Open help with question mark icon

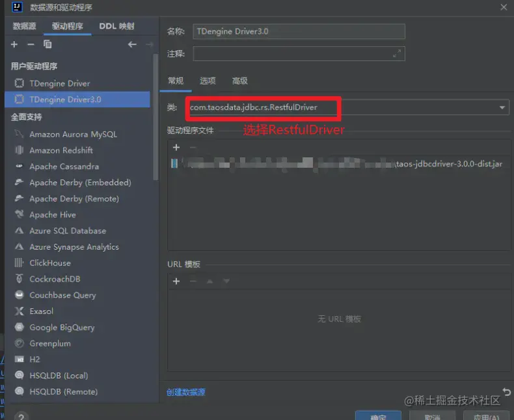click(21, 417)
